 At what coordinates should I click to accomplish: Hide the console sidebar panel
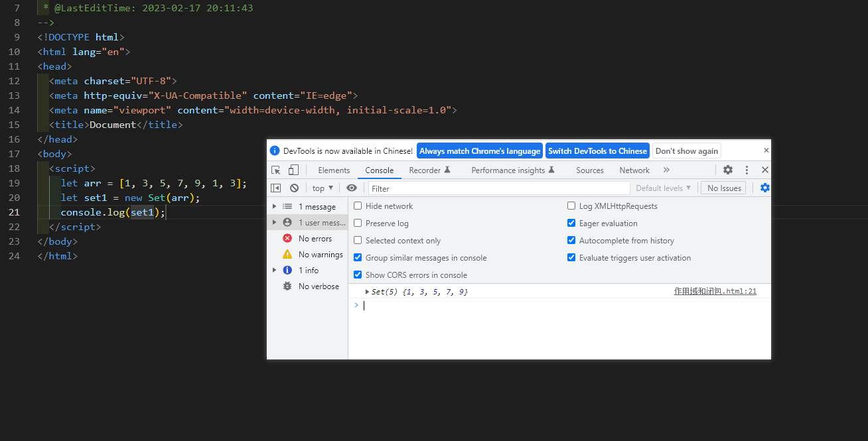point(276,188)
